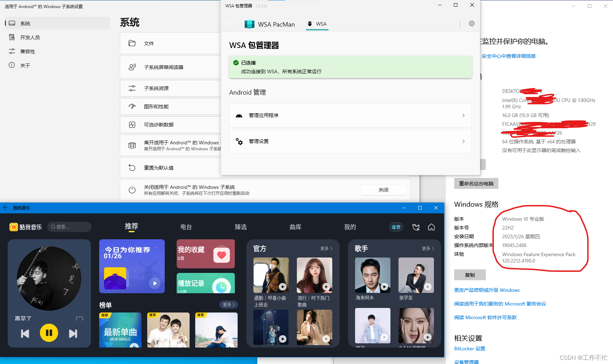
Task: Click the 图形和性能 gauge icon
Action: click(x=132, y=106)
